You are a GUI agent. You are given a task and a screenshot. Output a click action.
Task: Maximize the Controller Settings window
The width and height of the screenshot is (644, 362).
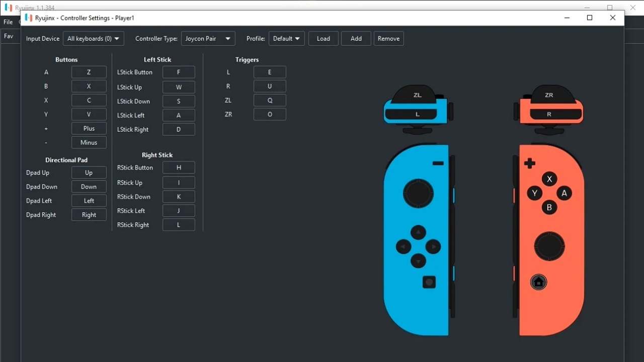click(590, 18)
